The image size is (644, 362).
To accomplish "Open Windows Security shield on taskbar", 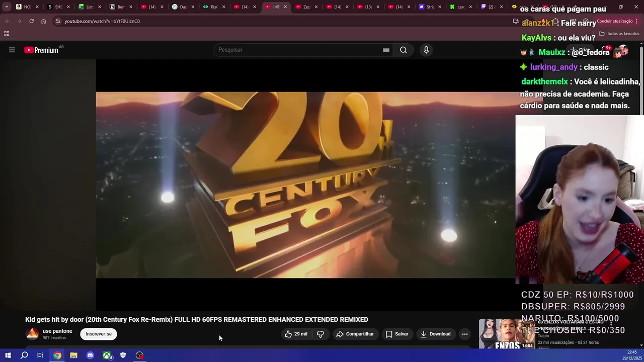I will pyautogui.click(x=123, y=355).
